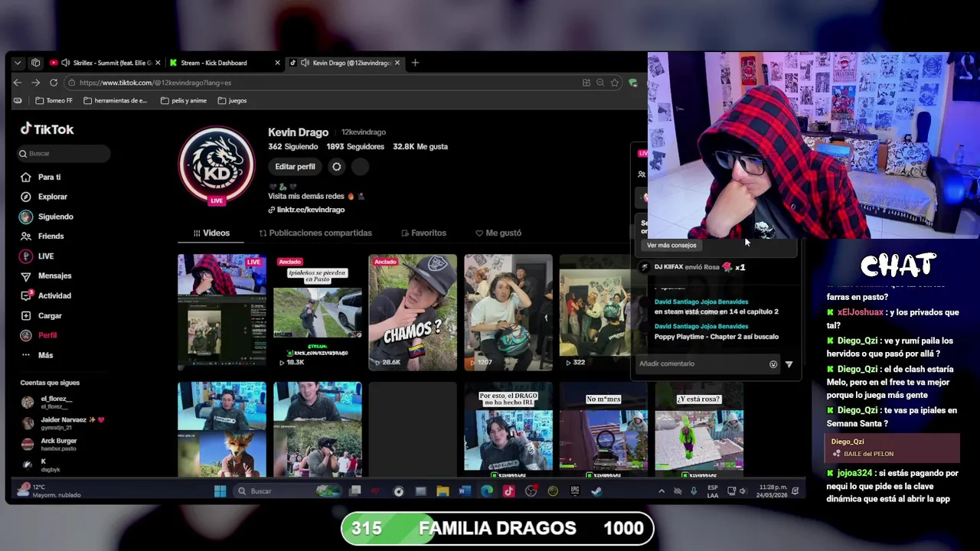Click browser back arrow
Screen dimensions: 980x551
coord(18,83)
